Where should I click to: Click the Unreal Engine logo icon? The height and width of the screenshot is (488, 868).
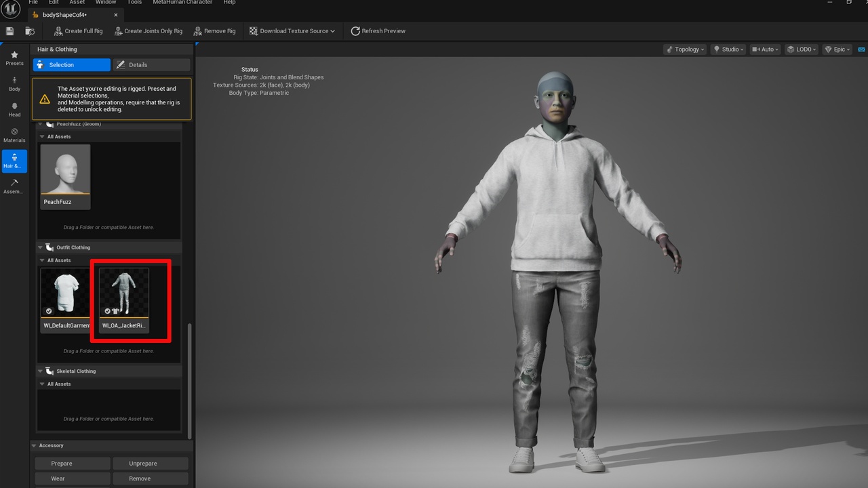(11, 9)
